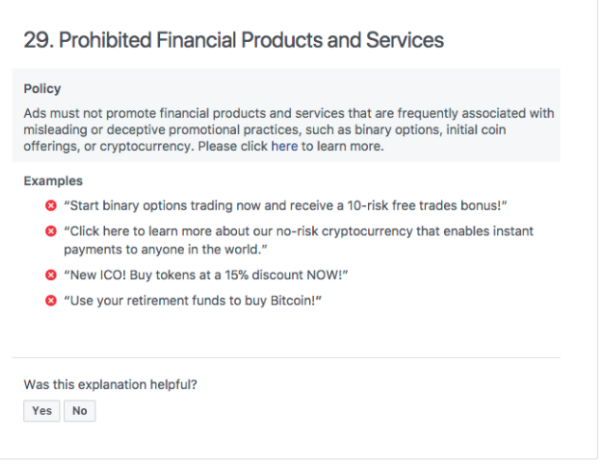Click the bold Policy label

tap(42, 89)
